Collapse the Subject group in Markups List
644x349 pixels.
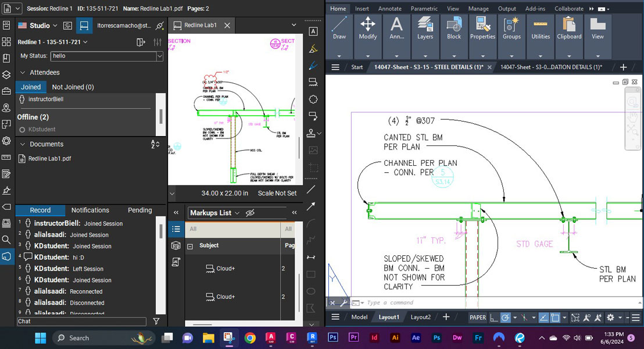click(x=190, y=246)
